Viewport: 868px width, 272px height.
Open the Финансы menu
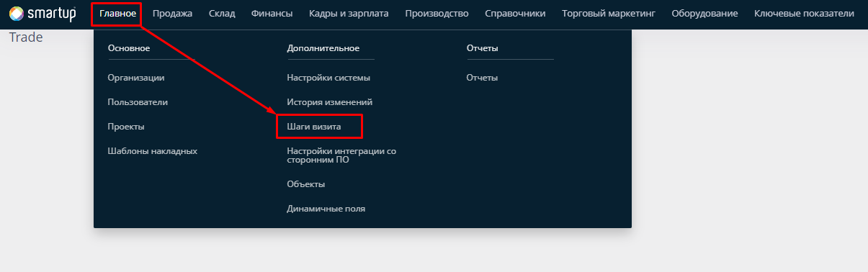click(272, 14)
